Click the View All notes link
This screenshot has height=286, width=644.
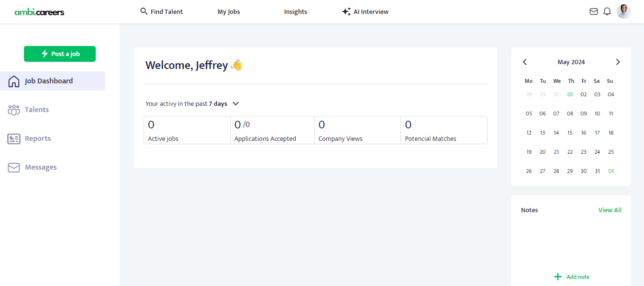[x=610, y=210]
